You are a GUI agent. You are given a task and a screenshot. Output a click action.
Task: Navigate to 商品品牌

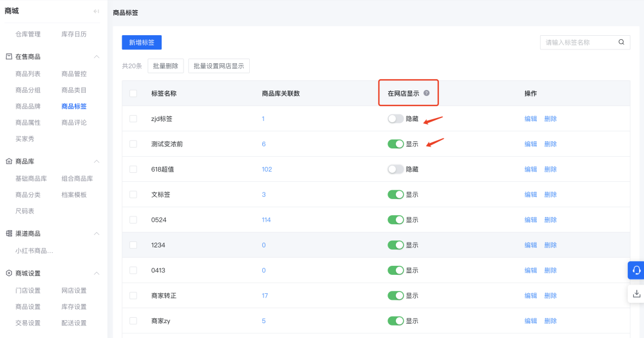coord(28,106)
